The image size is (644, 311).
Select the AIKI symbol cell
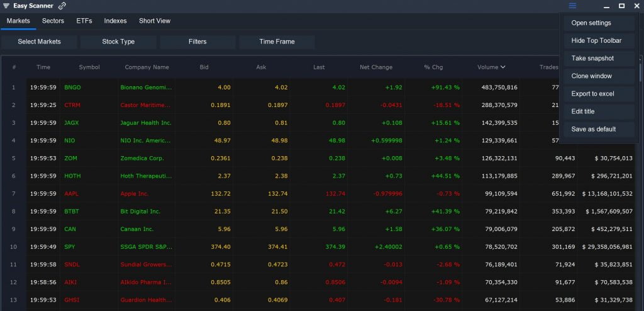(x=70, y=282)
